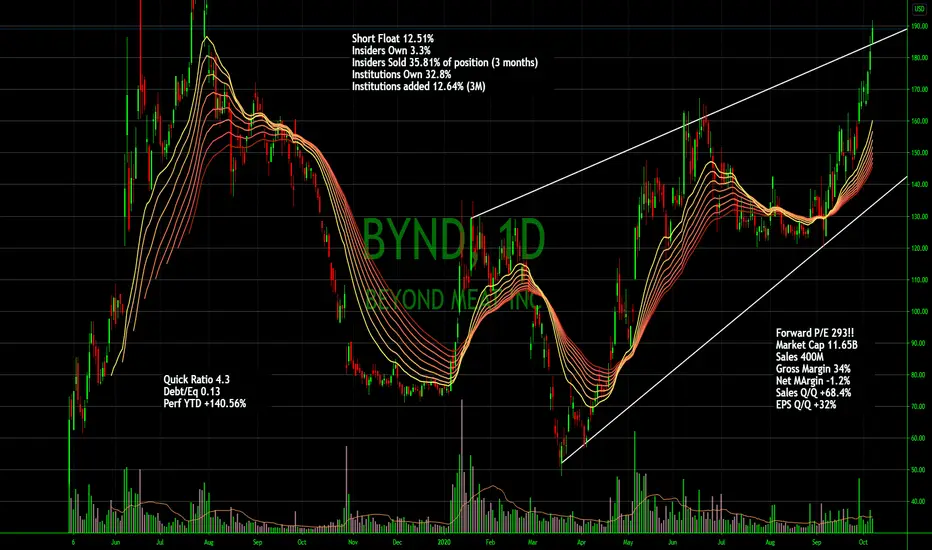The height and width of the screenshot is (550, 932).
Task: Click the May label on time axis
Action: pos(628,542)
